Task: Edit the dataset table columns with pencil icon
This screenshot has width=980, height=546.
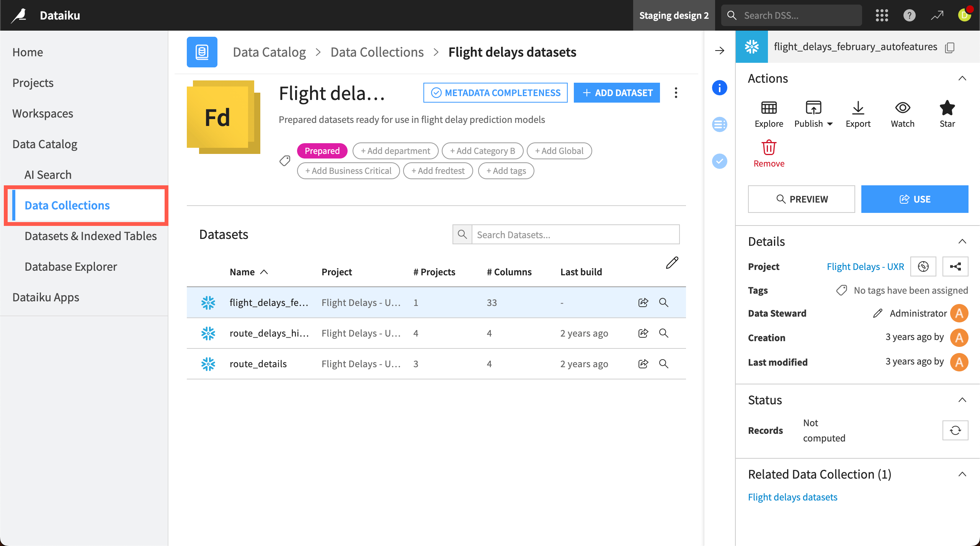Action: [672, 263]
